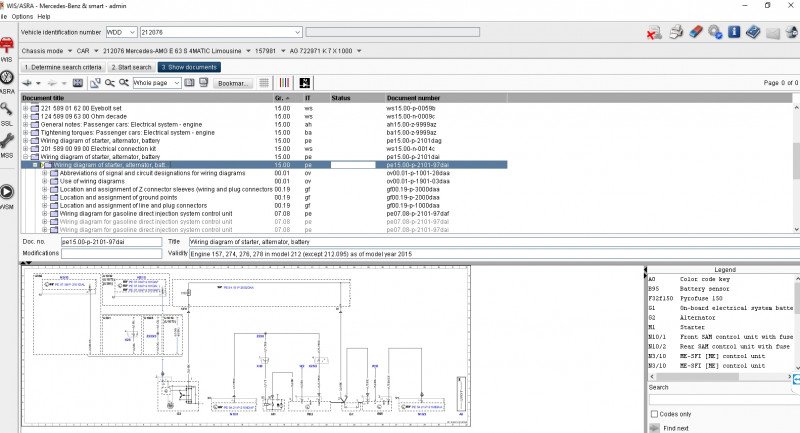This screenshot has width=800, height=433.
Task: Click the Status column header
Action: 357,98
